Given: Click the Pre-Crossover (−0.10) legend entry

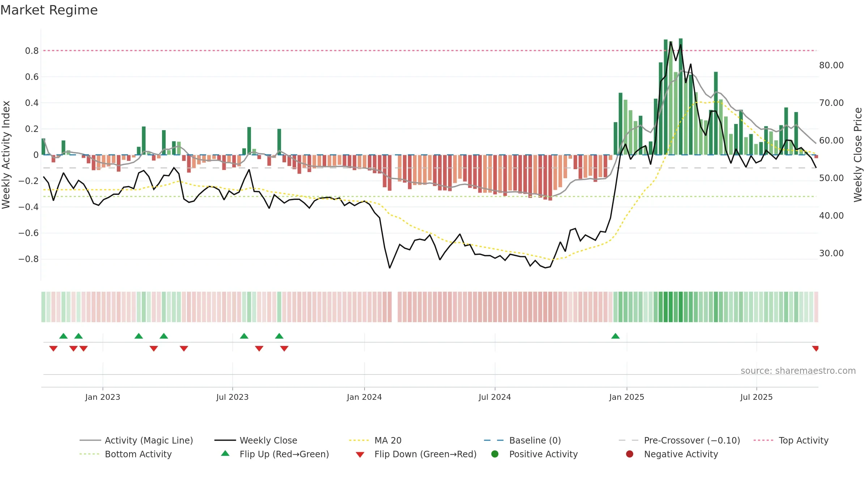Looking at the screenshot, I should pos(679,440).
